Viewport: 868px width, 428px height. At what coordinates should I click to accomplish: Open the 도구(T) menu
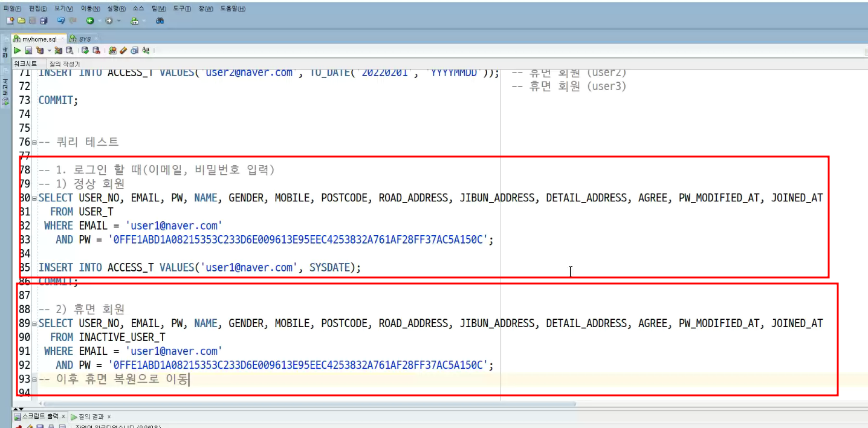coord(181,8)
